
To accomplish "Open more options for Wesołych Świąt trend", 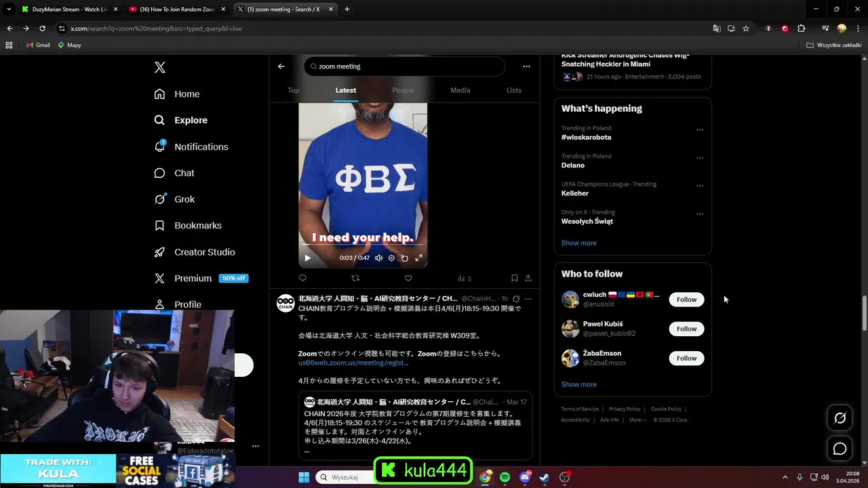I will 700,213.
